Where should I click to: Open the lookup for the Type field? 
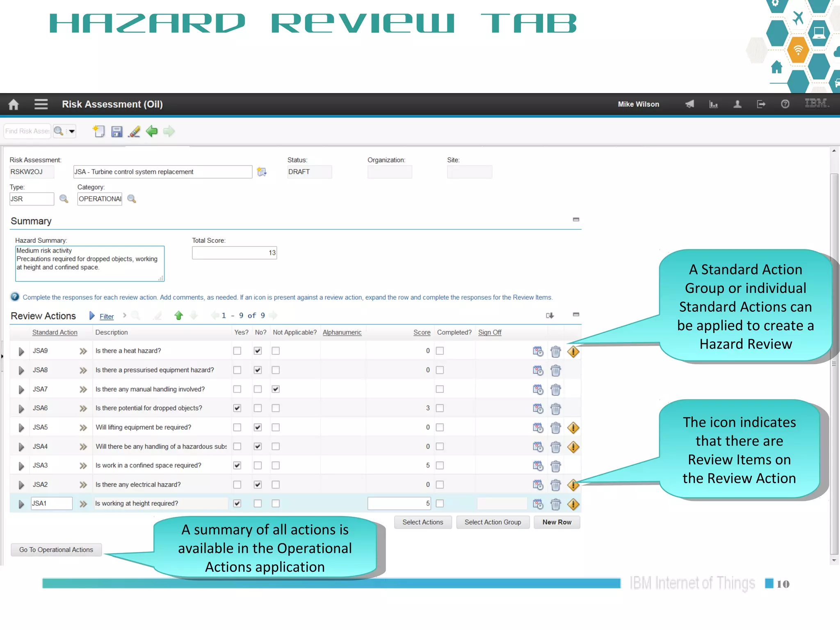click(64, 199)
